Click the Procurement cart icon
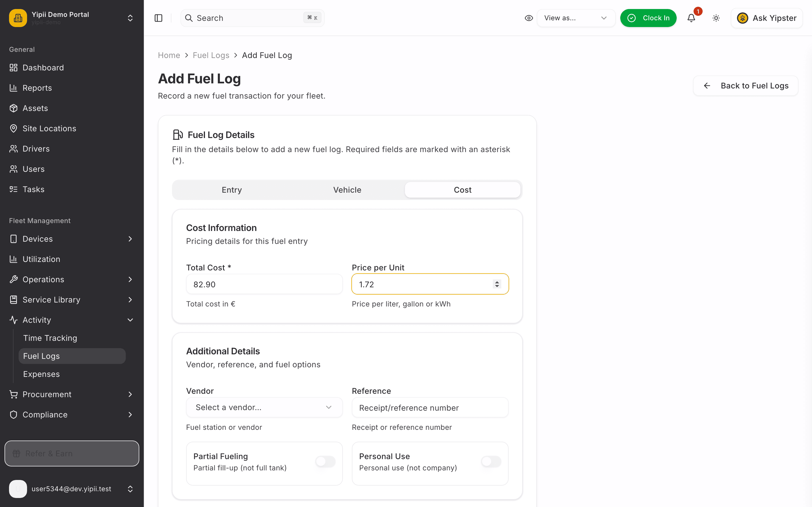 click(x=14, y=394)
